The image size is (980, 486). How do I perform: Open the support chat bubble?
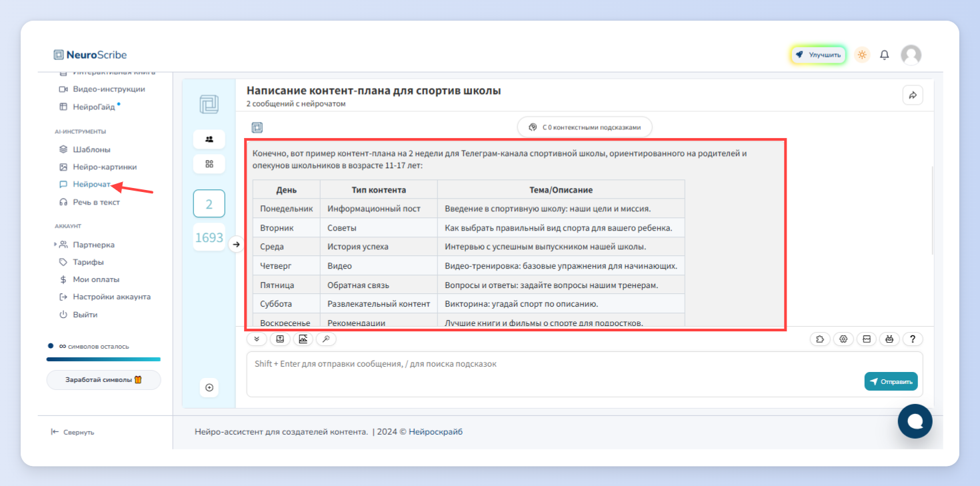click(915, 421)
